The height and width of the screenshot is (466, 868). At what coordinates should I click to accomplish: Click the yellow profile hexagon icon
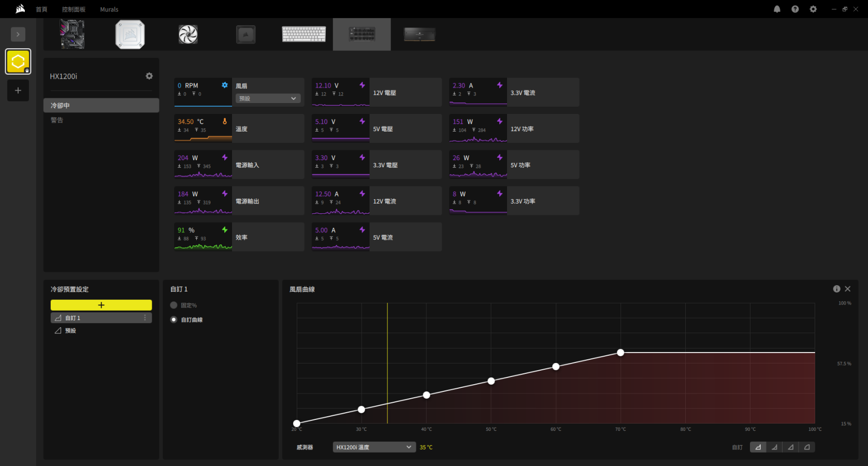coord(18,62)
